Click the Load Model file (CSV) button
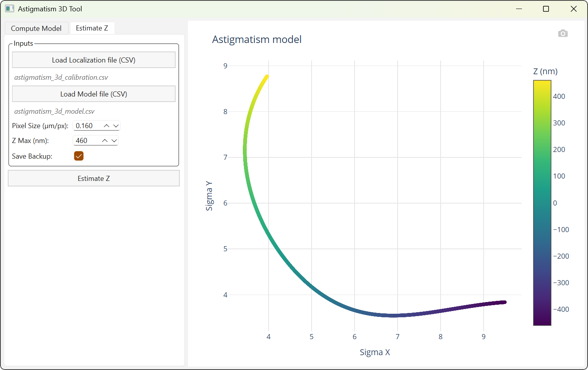 tap(93, 94)
